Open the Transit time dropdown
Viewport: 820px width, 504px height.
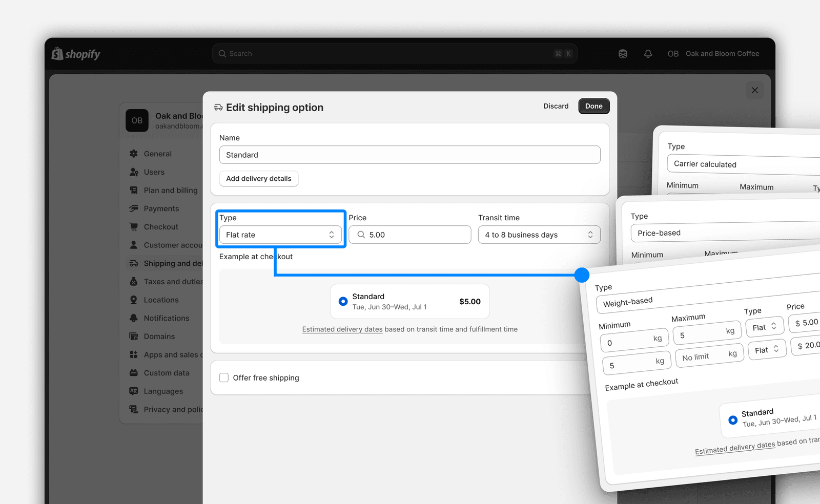point(539,235)
